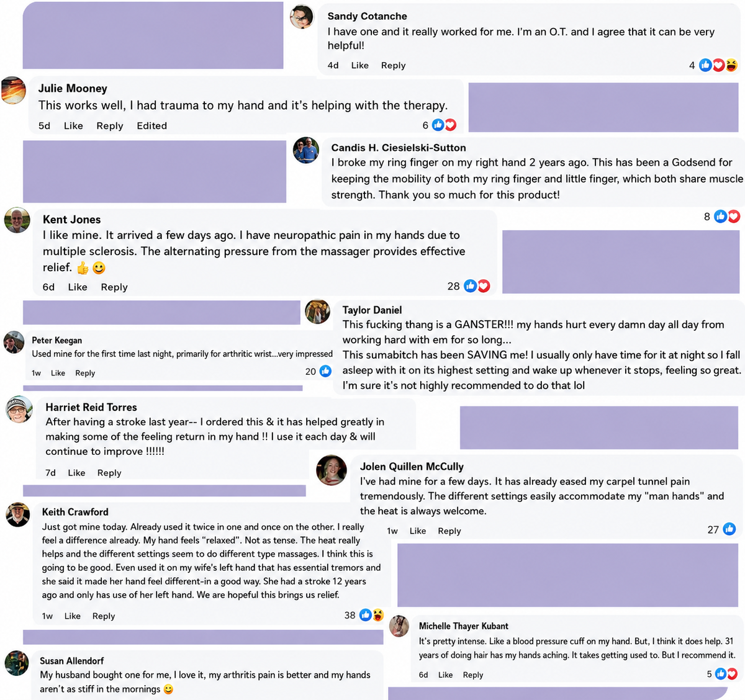Screen dimensions: 745x700
Task: Click Susan Allendorf's name
Action: (72, 661)
